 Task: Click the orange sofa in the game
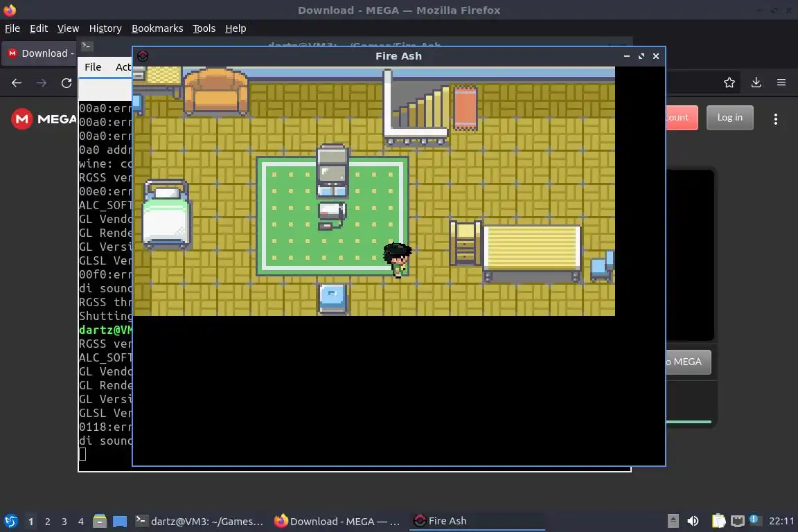(216, 91)
